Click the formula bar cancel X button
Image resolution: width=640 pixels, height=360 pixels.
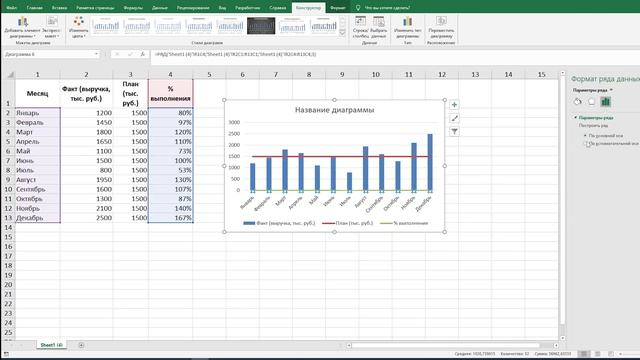point(117,54)
